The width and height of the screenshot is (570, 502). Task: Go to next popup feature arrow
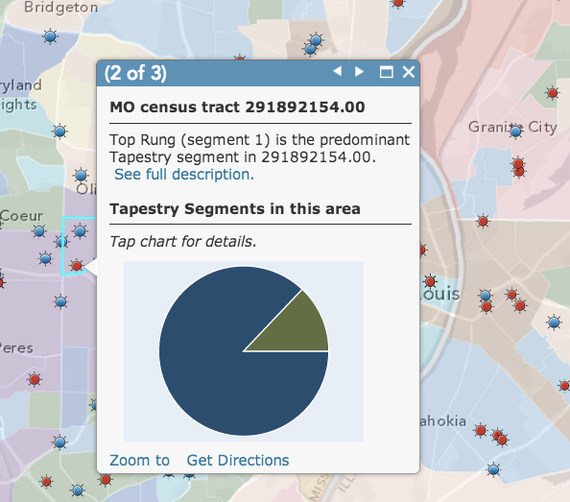coord(359,71)
